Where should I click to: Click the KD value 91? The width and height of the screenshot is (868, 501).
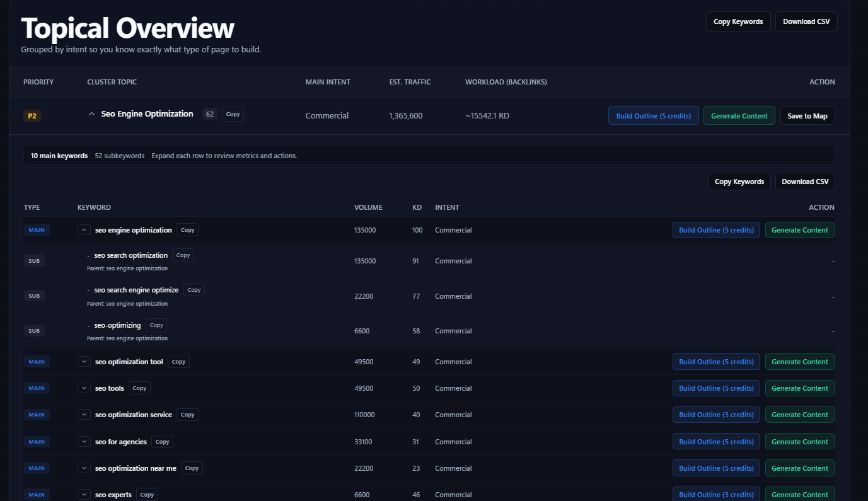(416, 261)
